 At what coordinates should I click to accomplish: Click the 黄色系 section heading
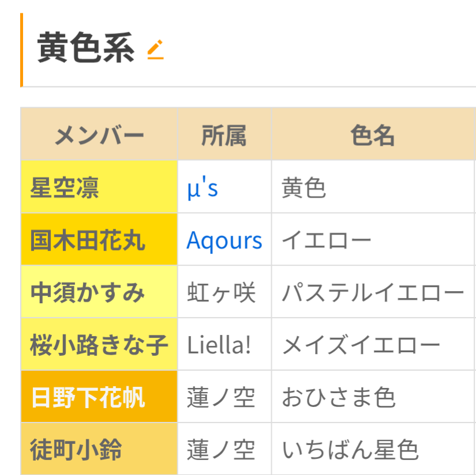(x=85, y=48)
